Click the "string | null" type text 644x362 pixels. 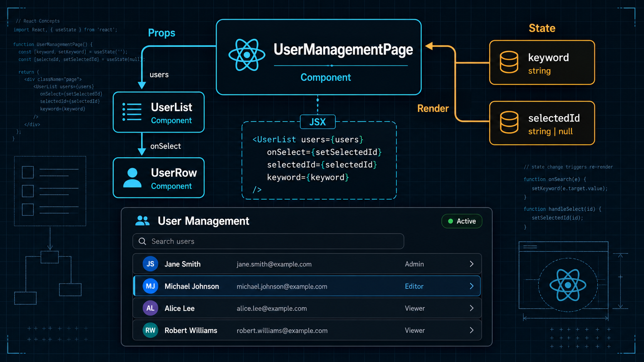550,132
